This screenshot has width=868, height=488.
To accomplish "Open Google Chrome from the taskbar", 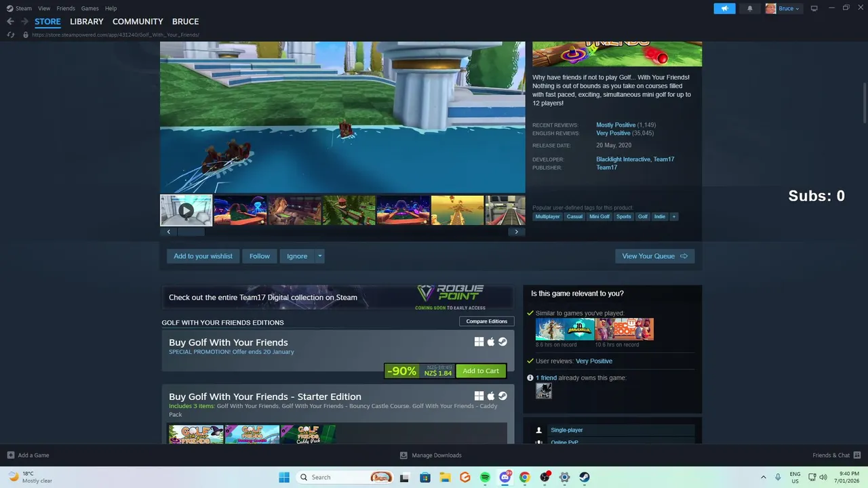I will pyautogui.click(x=524, y=477).
